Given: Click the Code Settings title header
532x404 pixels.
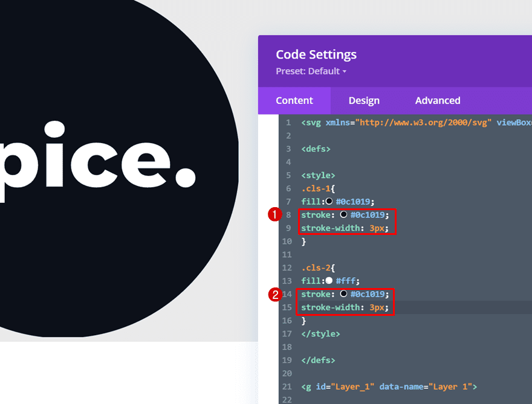Looking at the screenshot, I should 316,54.
